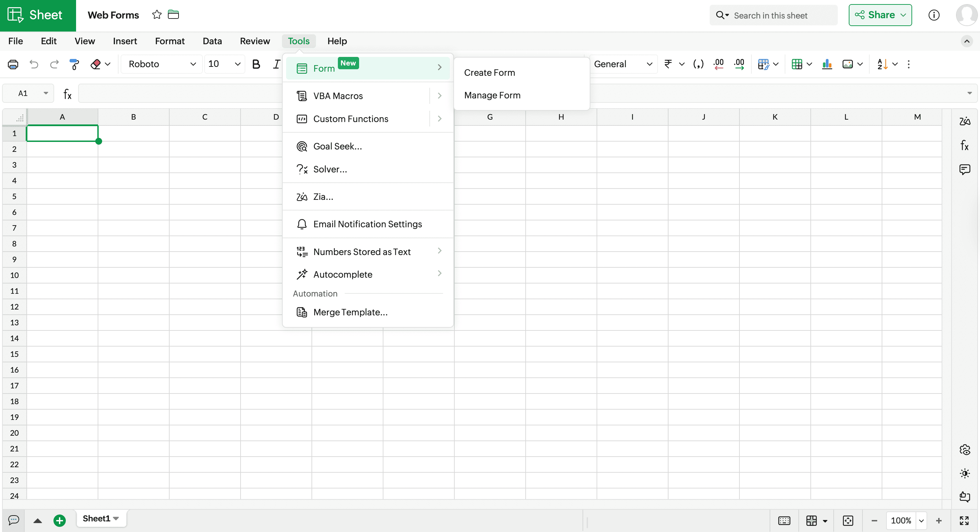Click the insert chart icon

click(827, 64)
